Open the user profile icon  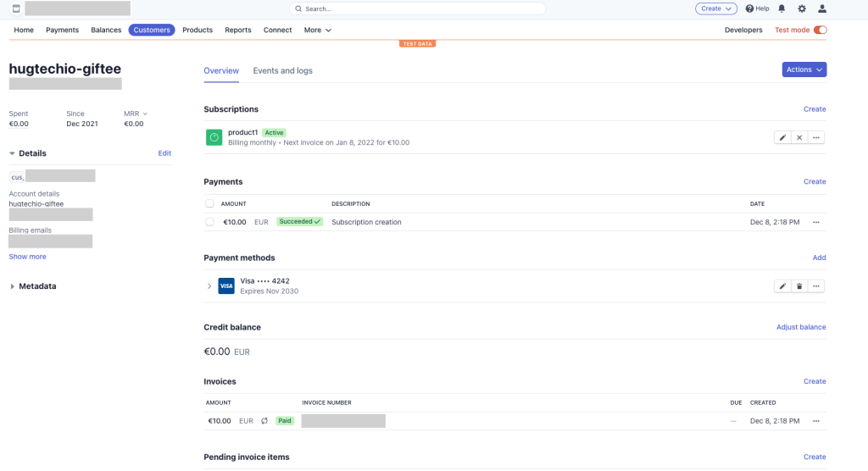click(822, 8)
